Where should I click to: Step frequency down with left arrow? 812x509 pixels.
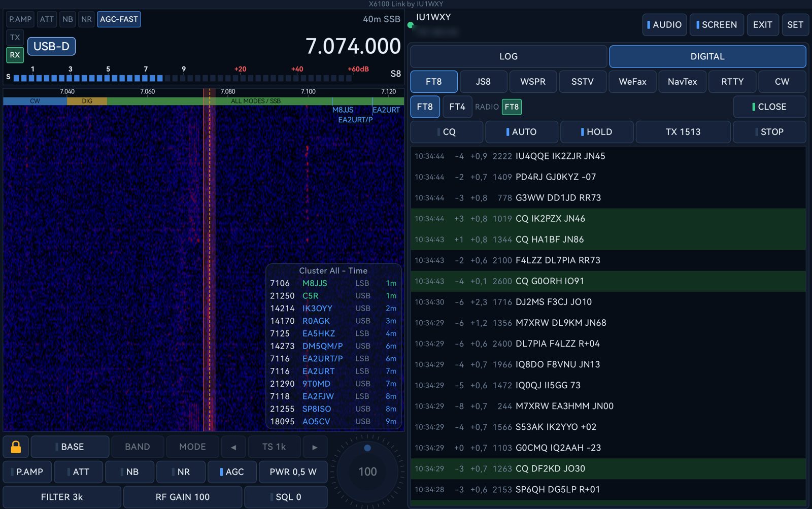(233, 447)
